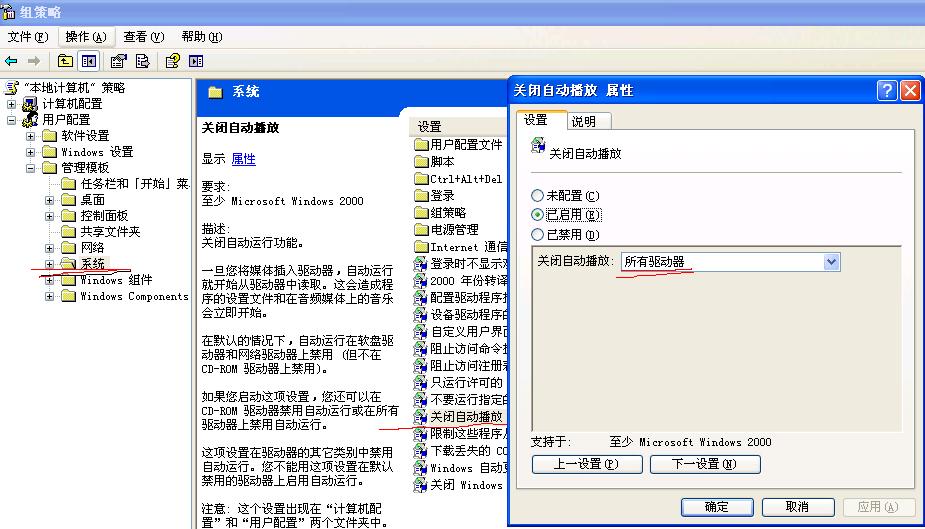Screen dimensions: 925x529
Task: Click the 计算机配置 computer icon in tree
Action: point(30,104)
